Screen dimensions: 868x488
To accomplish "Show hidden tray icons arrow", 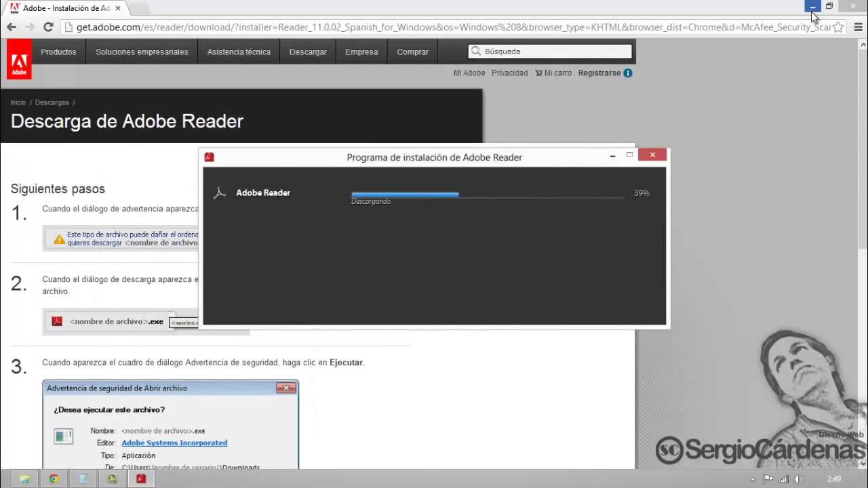I will [752, 479].
